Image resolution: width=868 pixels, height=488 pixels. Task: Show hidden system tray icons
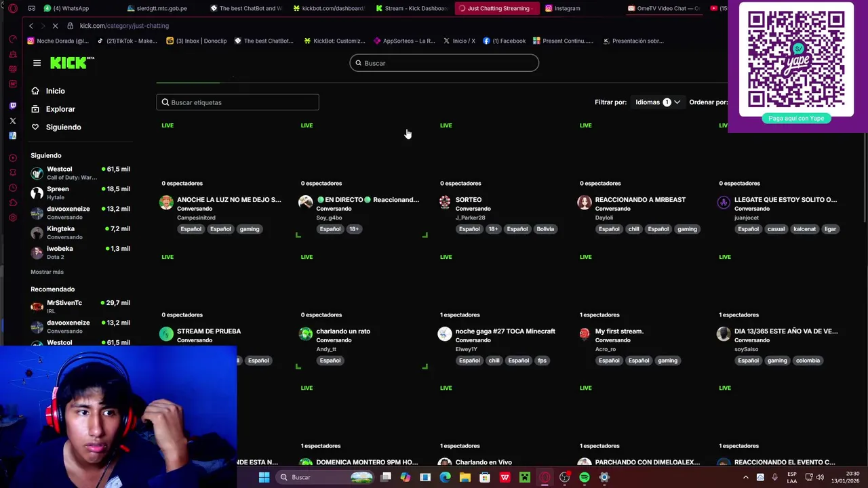tap(745, 477)
